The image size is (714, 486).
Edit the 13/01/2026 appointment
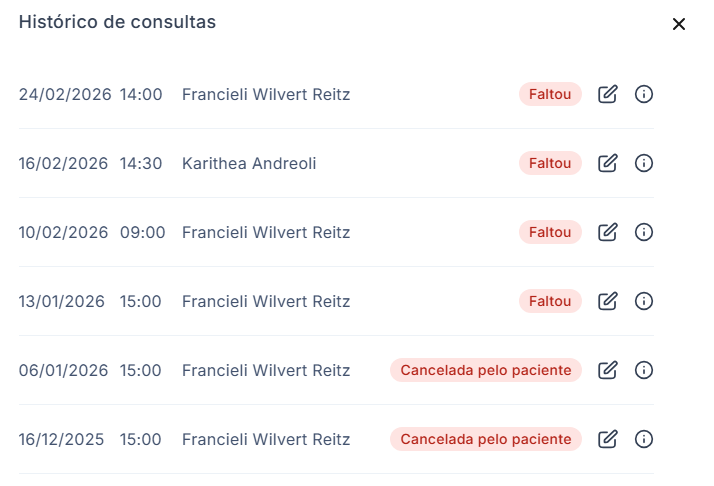coord(607,301)
